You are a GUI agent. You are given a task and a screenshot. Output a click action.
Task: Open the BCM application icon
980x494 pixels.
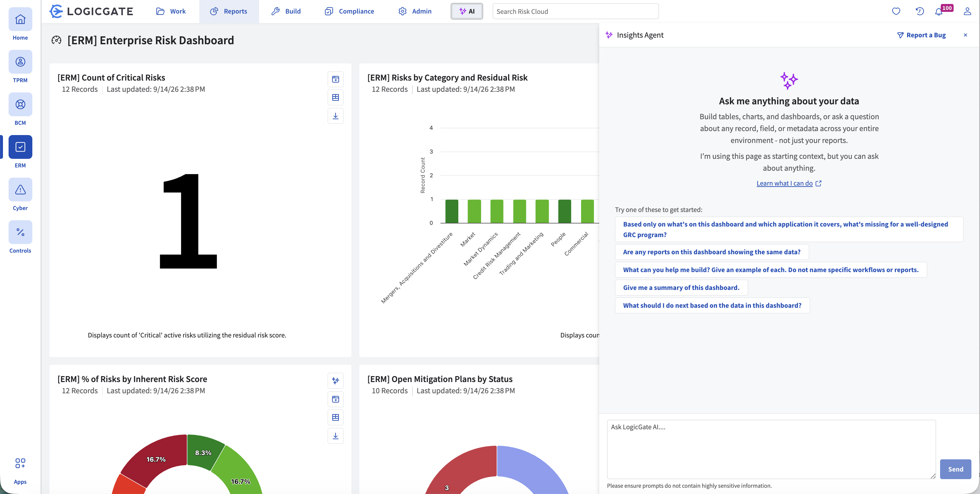(20, 104)
